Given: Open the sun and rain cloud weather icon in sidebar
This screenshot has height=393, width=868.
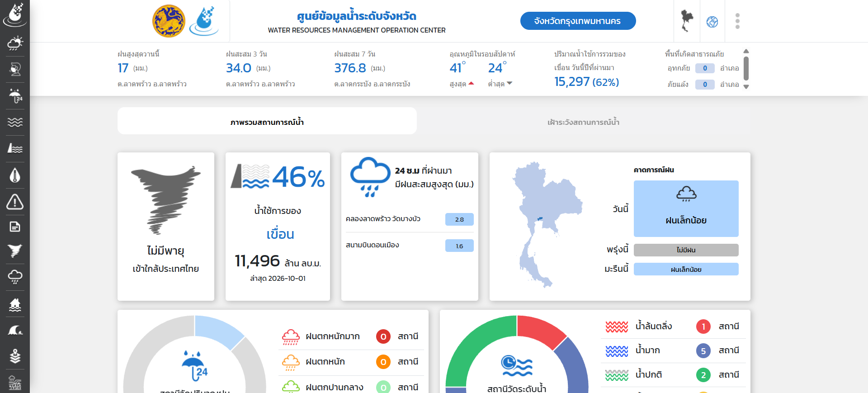Looking at the screenshot, I should pyautogui.click(x=15, y=43).
